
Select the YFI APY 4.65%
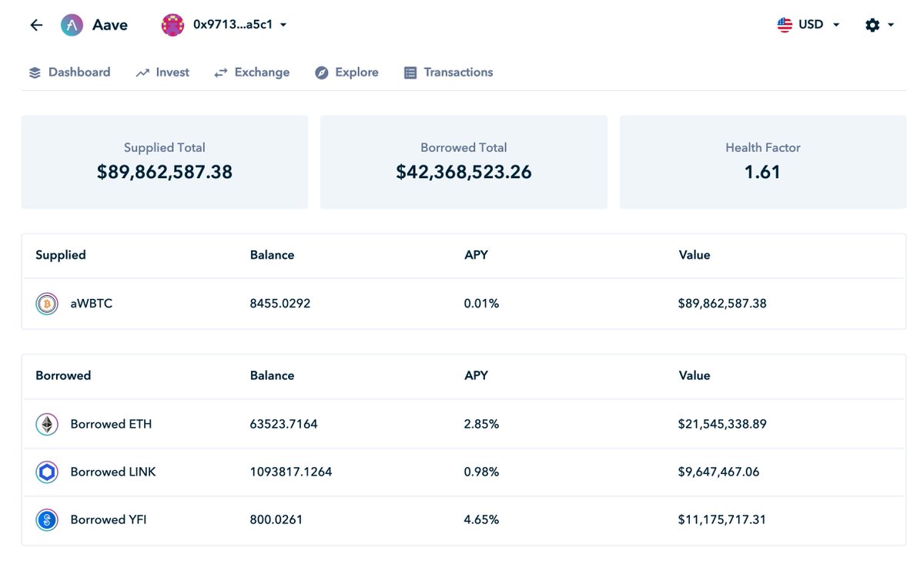pyautogui.click(x=481, y=519)
